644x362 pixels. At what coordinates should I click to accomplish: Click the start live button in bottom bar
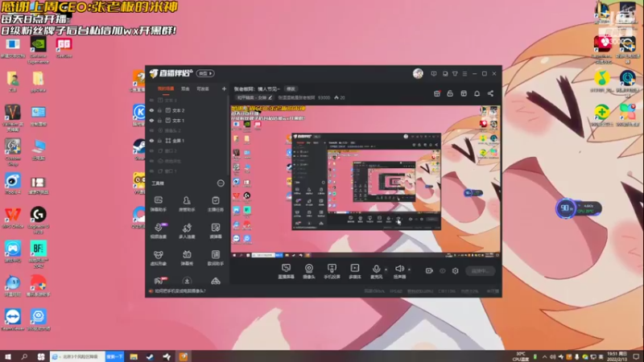point(480,271)
